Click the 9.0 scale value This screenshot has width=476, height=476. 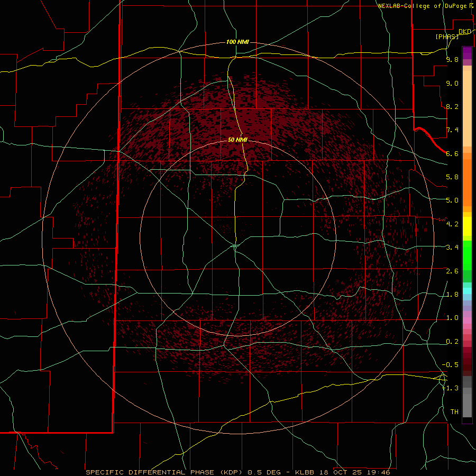tap(452, 83)
